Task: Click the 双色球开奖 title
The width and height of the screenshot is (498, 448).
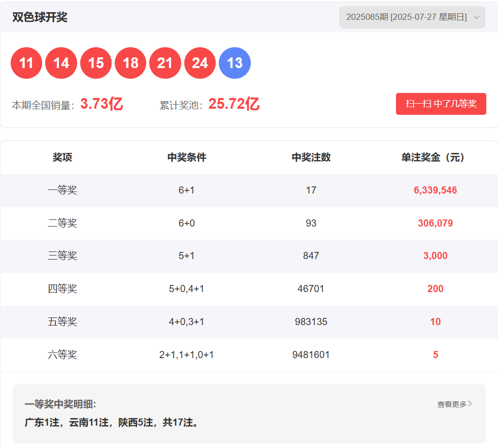Action: 40,17
